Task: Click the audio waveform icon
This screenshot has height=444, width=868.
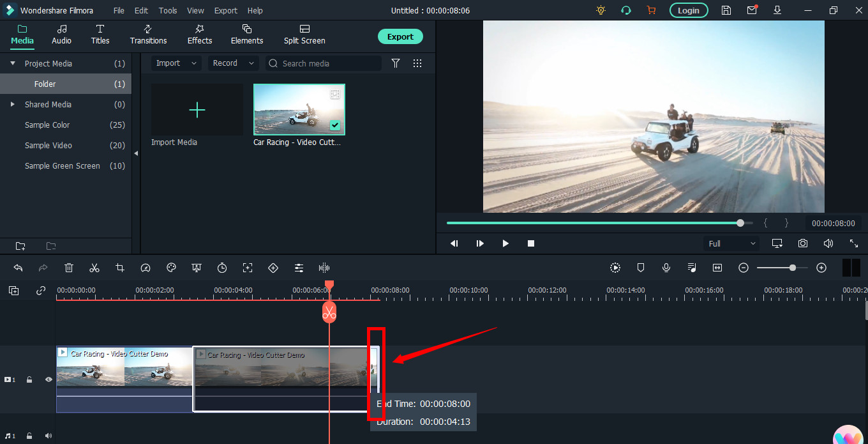Action: 324,268
